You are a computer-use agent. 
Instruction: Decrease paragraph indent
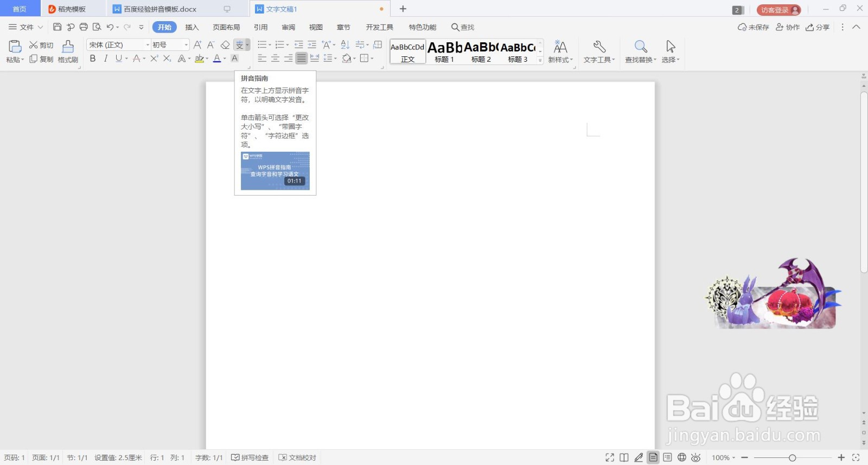pyautogui.click(x=298, y=45)
